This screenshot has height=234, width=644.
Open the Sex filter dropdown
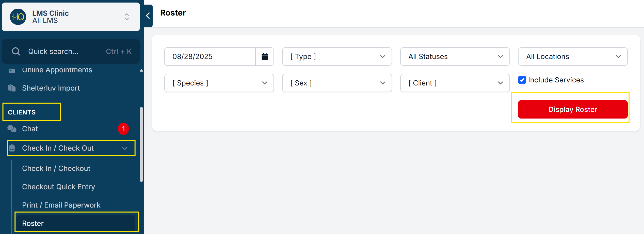[337, 83]
